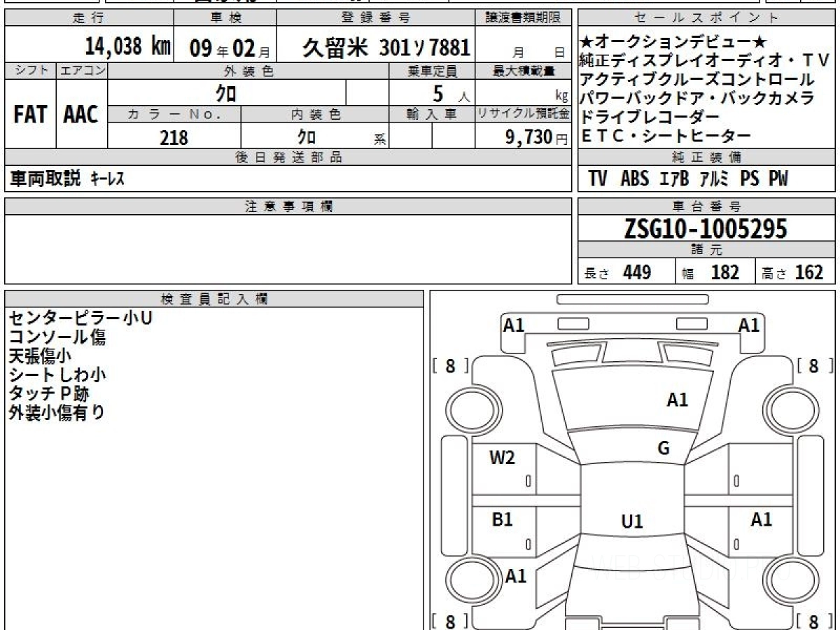Click the カラーNo. header

174,114
